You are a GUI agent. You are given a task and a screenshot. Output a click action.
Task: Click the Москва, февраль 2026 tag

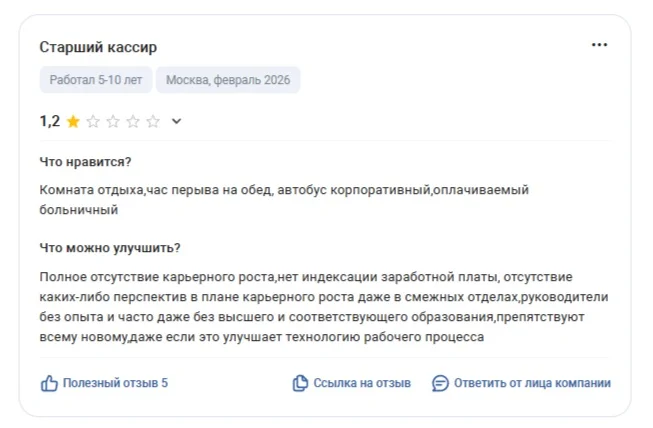(228, 80)
